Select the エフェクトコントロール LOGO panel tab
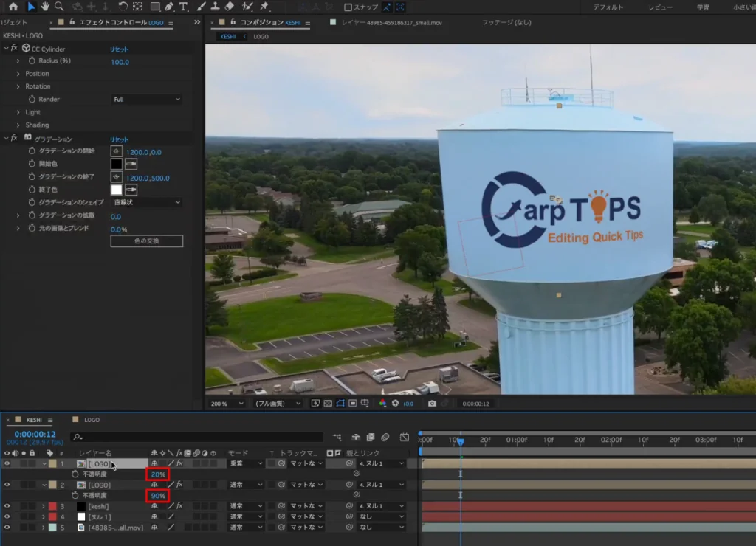Image resolution: width=756 pixels, height=546 pixels. tap(121, 23)
